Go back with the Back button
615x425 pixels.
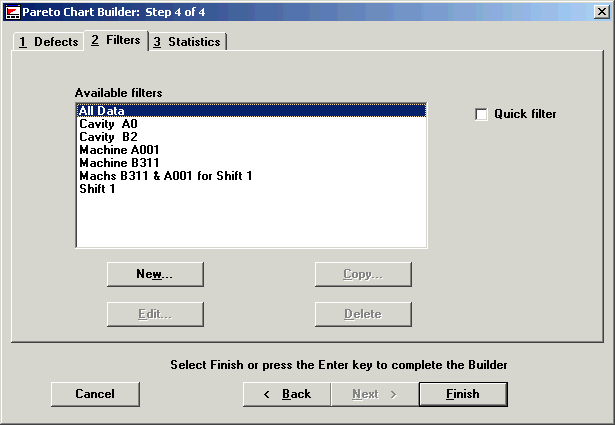click(x=287, y=394)
